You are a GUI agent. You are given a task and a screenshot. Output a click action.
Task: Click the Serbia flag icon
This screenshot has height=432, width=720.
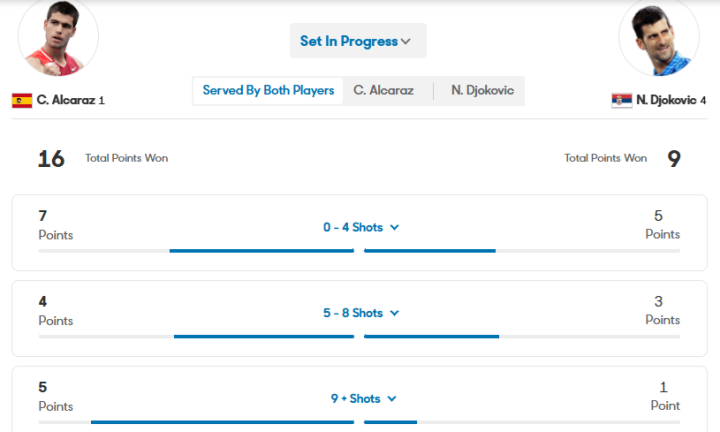[621, 100]
